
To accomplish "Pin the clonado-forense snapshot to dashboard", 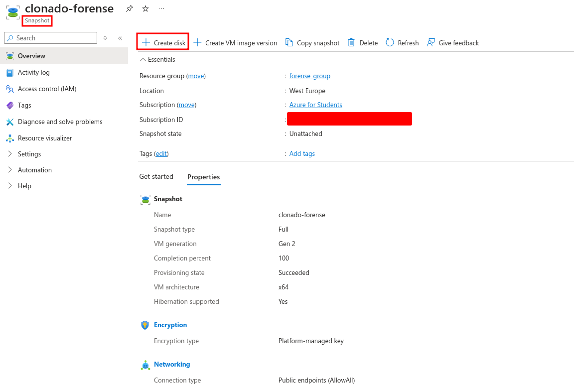I will pyautogui.click(x=129, y=9).
